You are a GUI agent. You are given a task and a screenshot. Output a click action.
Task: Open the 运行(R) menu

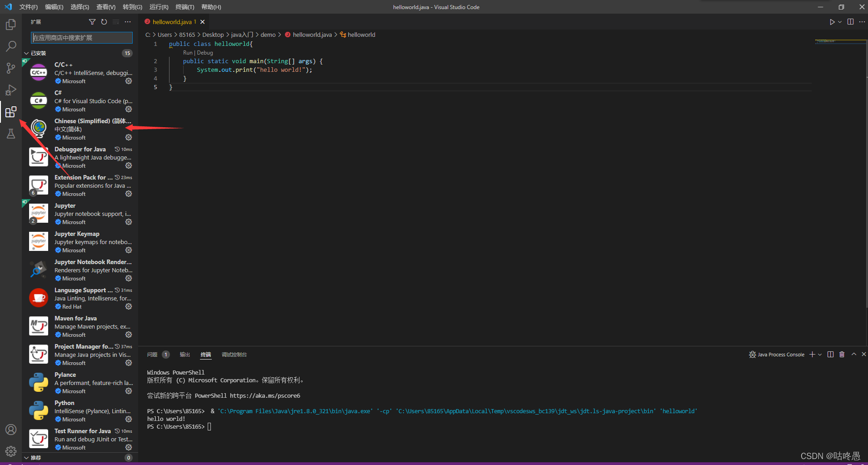pos(159,7)
